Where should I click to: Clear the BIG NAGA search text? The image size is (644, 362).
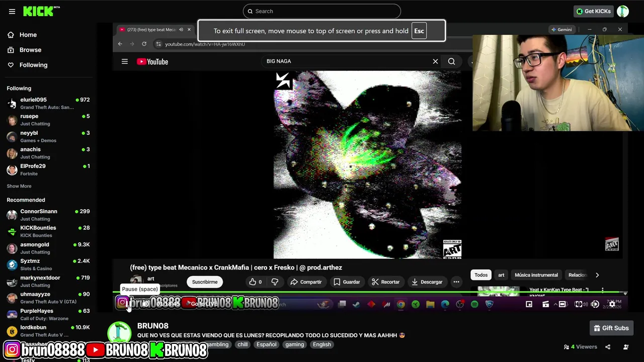[x=435, y=61]
